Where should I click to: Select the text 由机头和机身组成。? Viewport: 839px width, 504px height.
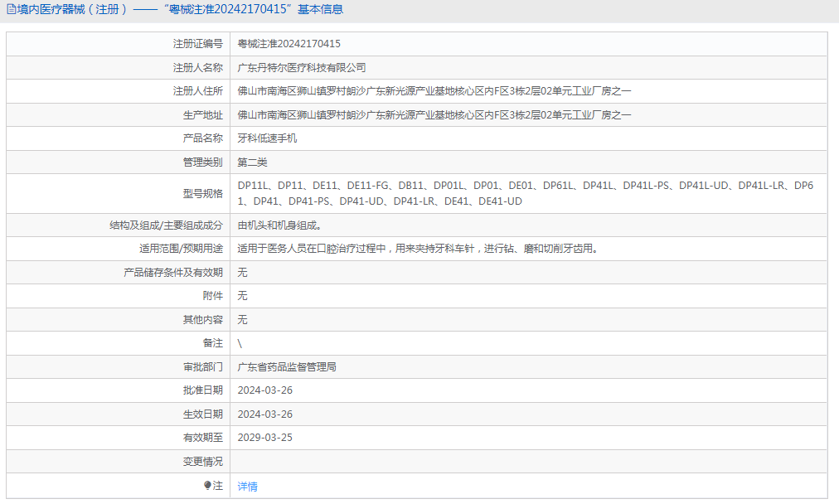(x=279, y=225)
